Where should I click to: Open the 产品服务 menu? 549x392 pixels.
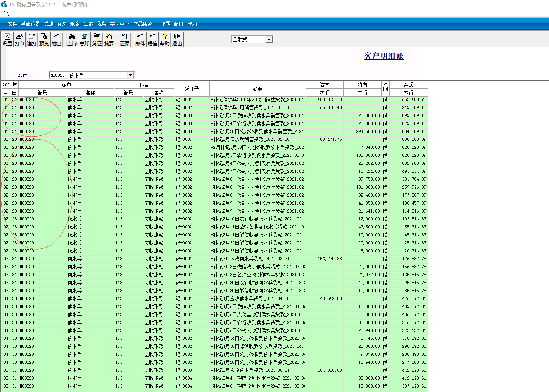click(x=143, y=24)
